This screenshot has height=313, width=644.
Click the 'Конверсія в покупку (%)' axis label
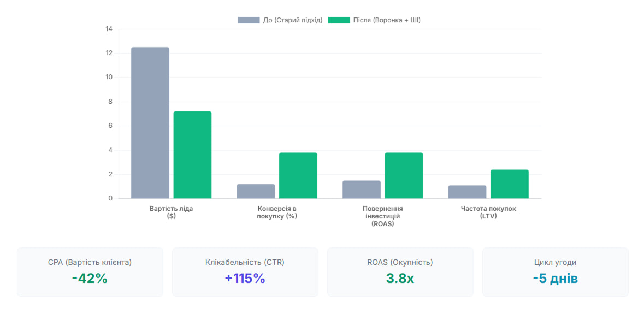[x=277, y=212]
